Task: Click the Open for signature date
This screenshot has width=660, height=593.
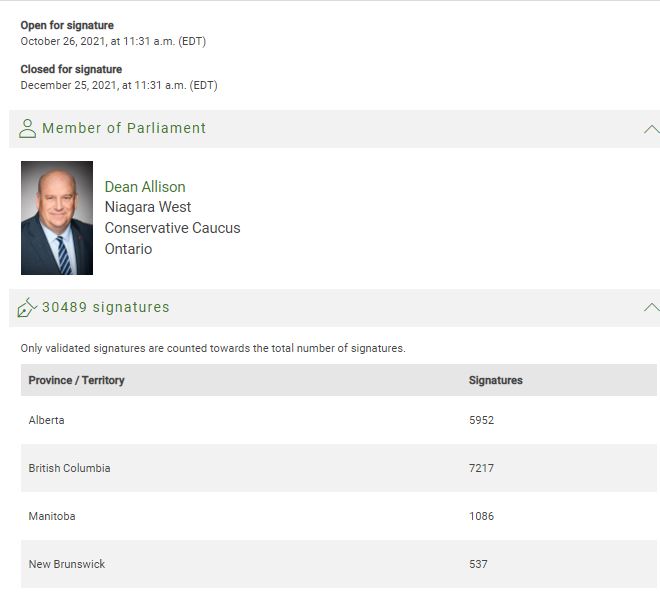Action: tap(113, 41)
